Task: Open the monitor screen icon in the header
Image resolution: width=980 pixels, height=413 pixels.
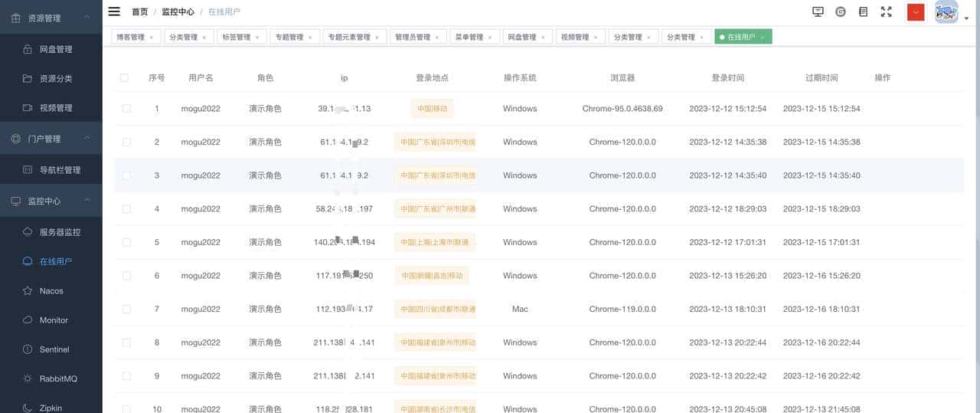Action: pos(818,11)
